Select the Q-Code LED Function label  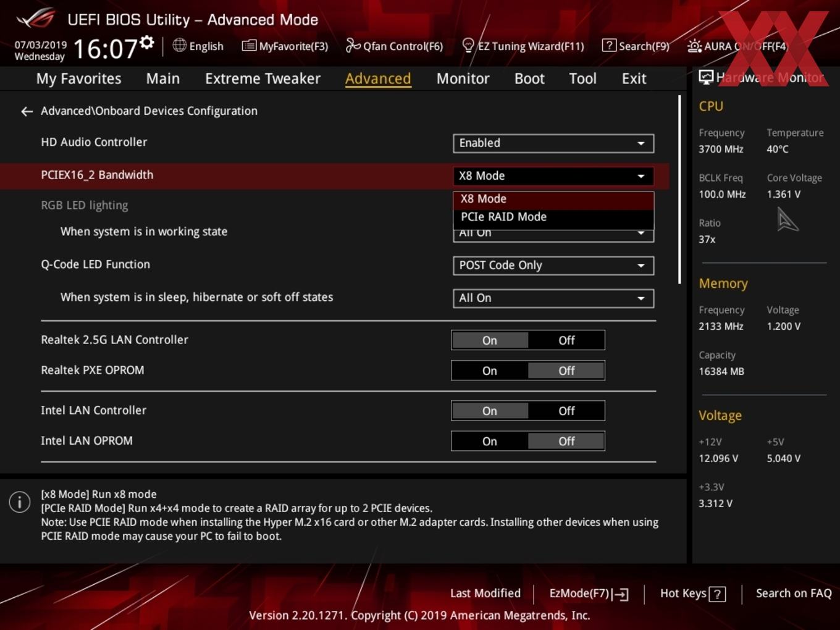95,264
